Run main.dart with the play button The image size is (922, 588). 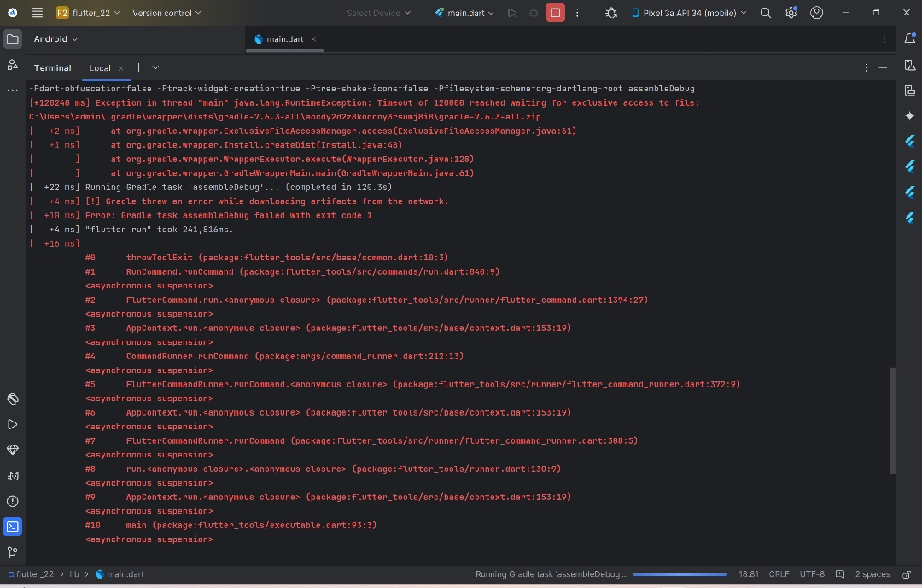[512, 12]
